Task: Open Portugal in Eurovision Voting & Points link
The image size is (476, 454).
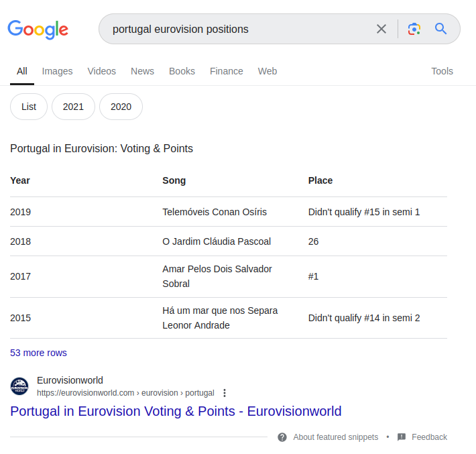Action: (x=176, y=411)
